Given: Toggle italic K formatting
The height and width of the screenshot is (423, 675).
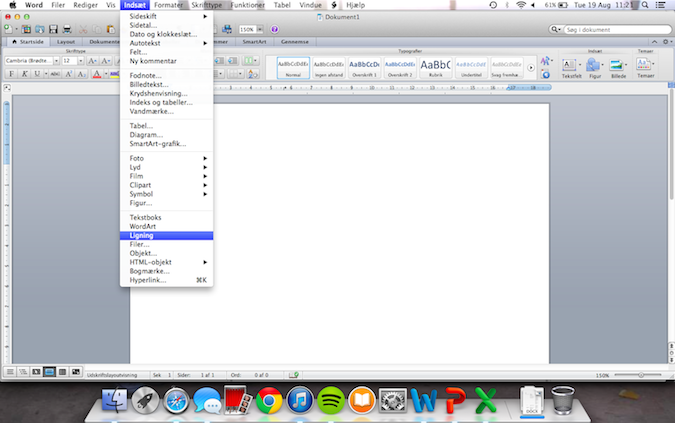Looking at the screenshot, I should (x=25, y=74).
